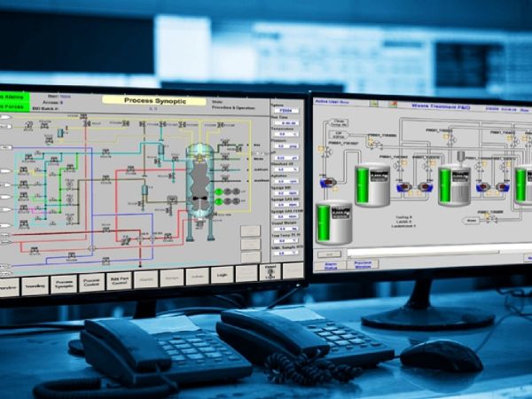The width and height of the screenshot is (532, 399).
Task: Open the Process Control screen tab
Action: 90,283
